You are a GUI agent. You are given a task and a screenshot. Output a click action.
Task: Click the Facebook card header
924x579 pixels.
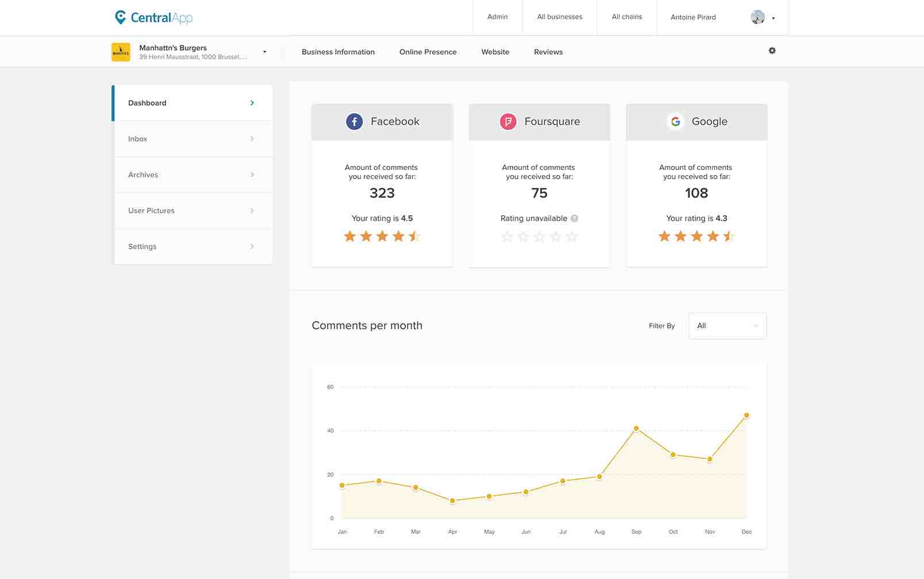(x=382, y=122)
